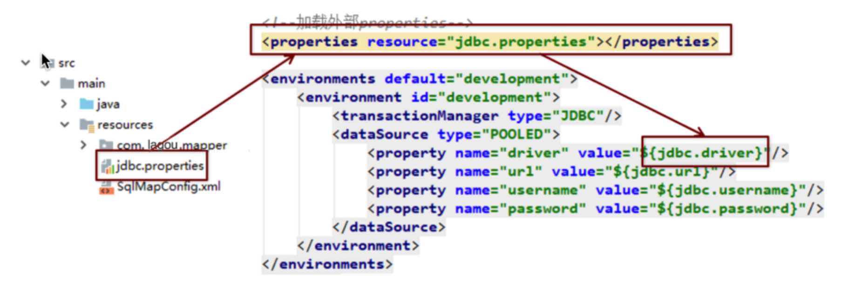Select the com.lagou.mapper tree label
Image resolution: width=868 pixels, height=303 pixels.
[172, 145]
